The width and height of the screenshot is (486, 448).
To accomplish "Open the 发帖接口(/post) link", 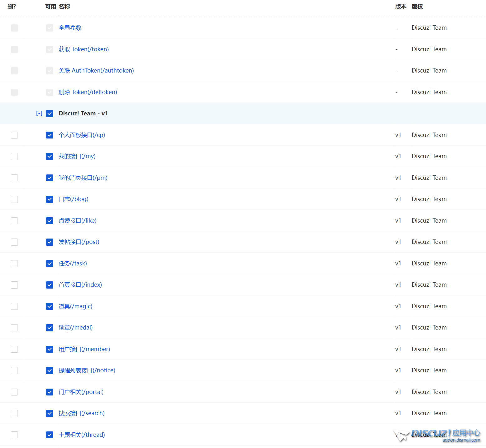I will (79, 242).
